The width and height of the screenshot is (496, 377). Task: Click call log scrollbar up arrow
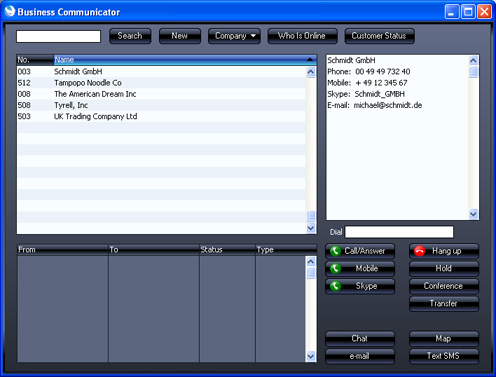tap(311, 261)
